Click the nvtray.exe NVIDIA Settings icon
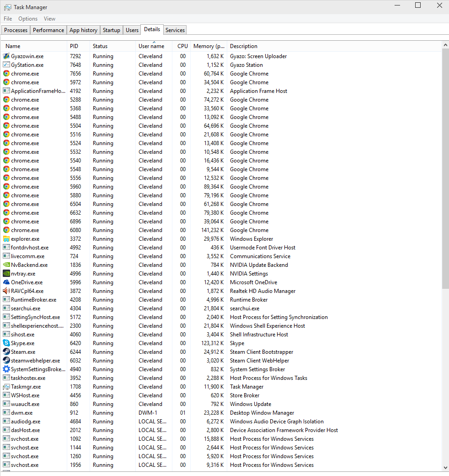449x476 pixels. pyautogui.click(x=6, y=274)
